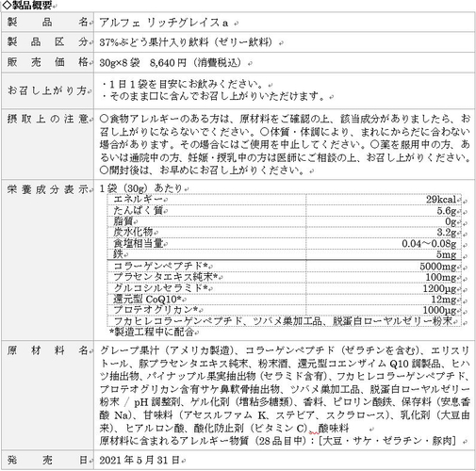The height and width of the screenshot is (471, 476).
Task: Click the プロテオグリカン 1000μg value
Action: (x=439, y=310)
